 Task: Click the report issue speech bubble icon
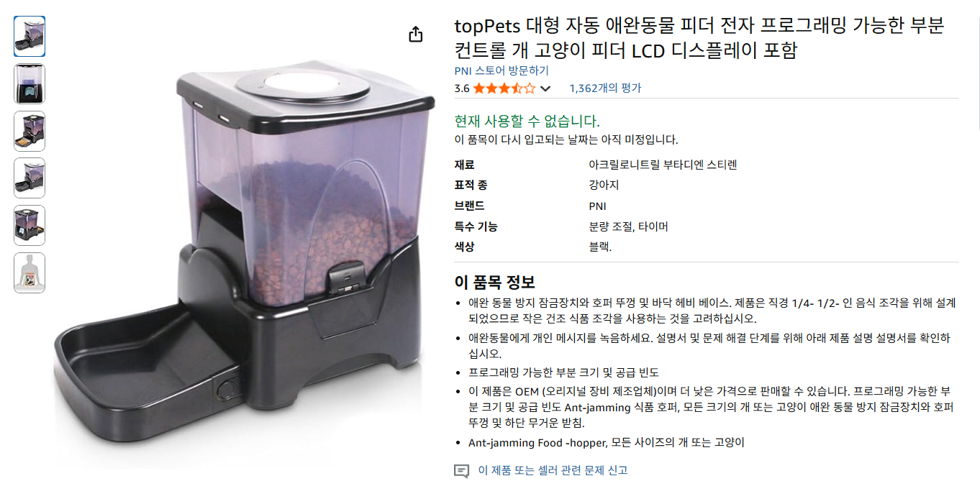[x=461, y=471]
